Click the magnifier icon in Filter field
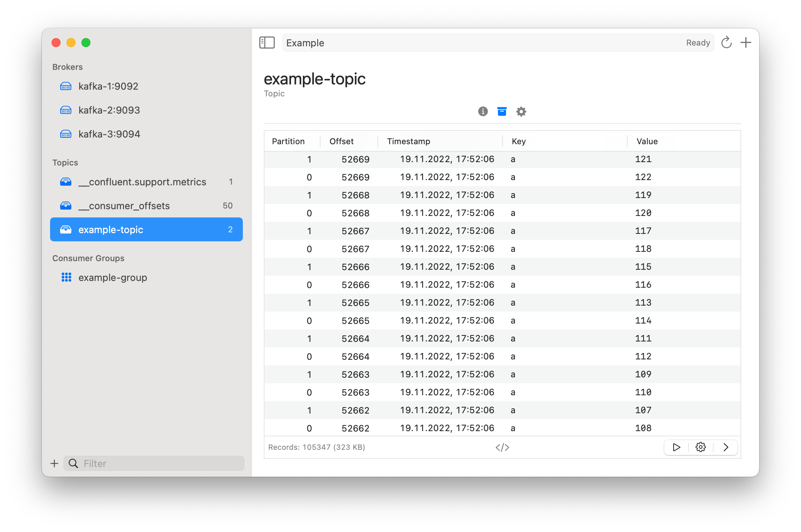This screenshot has width=801, height=532. click(73, 463)
